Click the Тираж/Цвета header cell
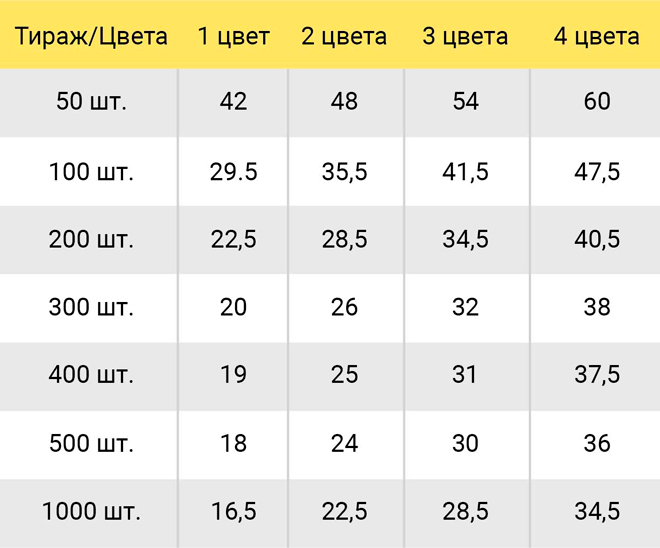Viewport: 660px width, 548px height. (91, 36)
